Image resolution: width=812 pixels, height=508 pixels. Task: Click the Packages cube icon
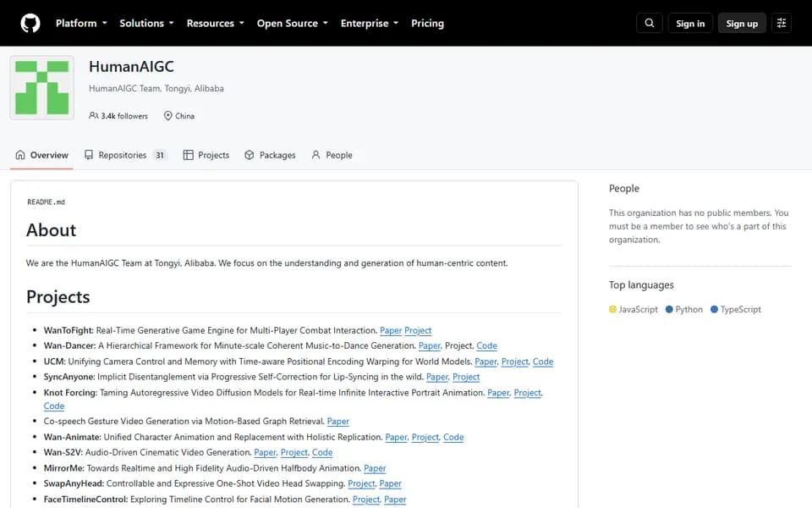[249, 155]
